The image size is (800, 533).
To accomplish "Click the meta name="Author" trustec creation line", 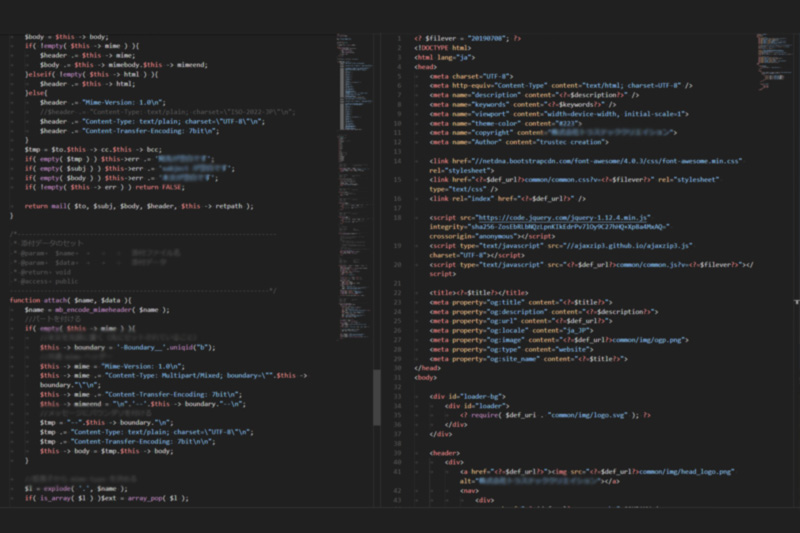I will (x=518, y=142).
